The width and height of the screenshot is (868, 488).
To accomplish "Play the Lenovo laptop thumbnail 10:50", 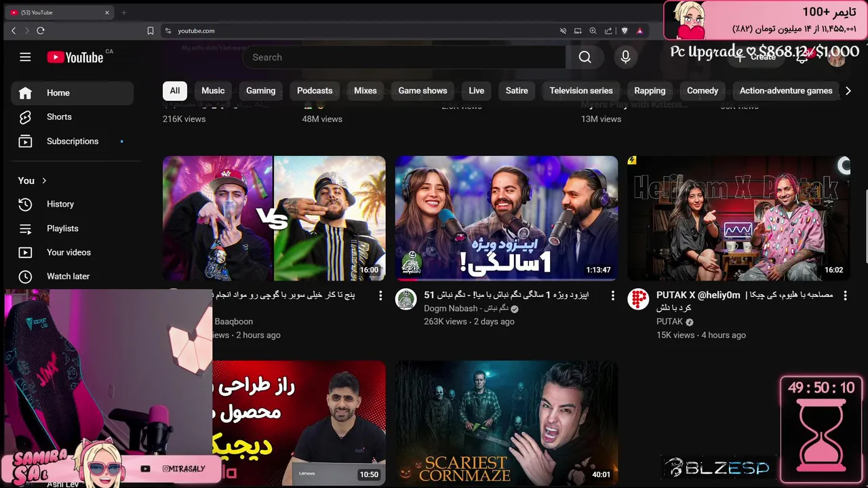I will coord(299,423).
